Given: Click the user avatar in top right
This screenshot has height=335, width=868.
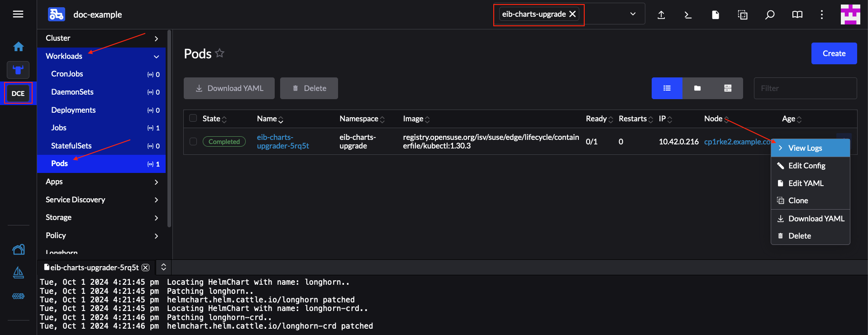Looking at the screenshot, I should pos(850,14).
